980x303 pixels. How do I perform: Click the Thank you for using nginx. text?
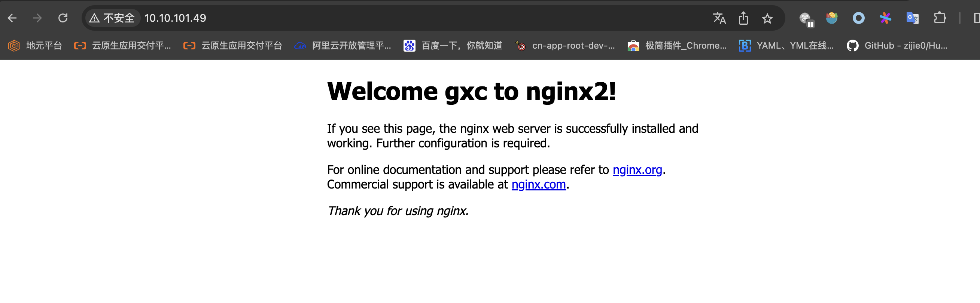(x=398, y=211)
